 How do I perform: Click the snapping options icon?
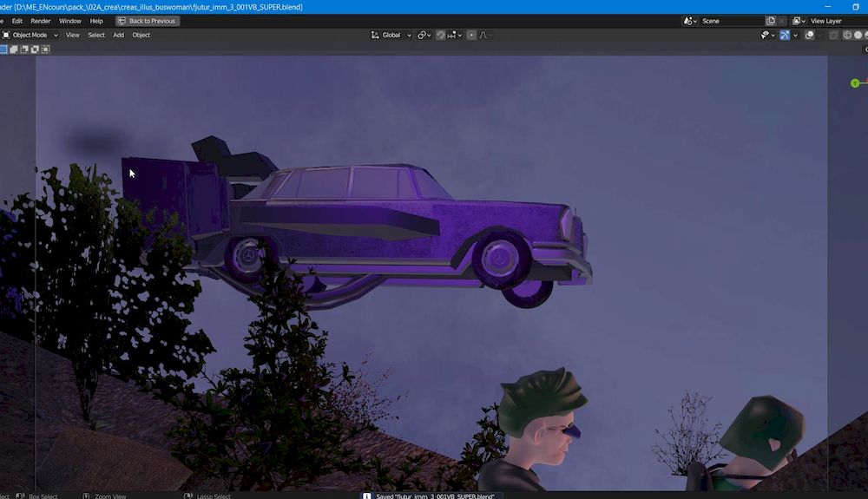point(454,36)
